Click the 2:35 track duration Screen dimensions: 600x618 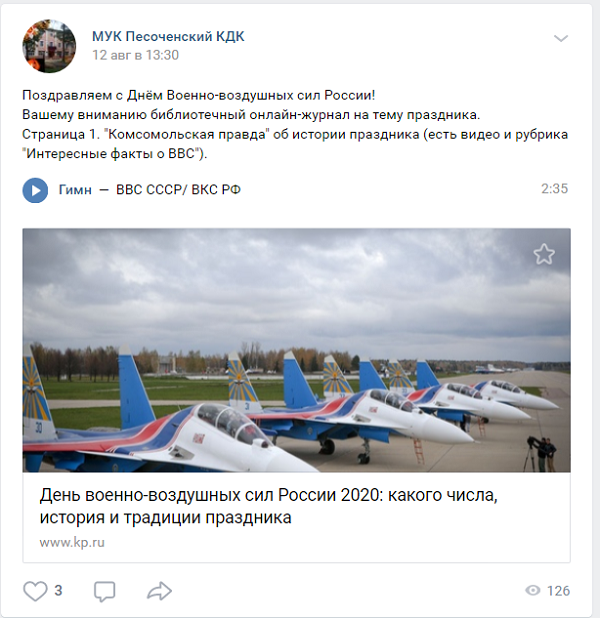[554, 189]
